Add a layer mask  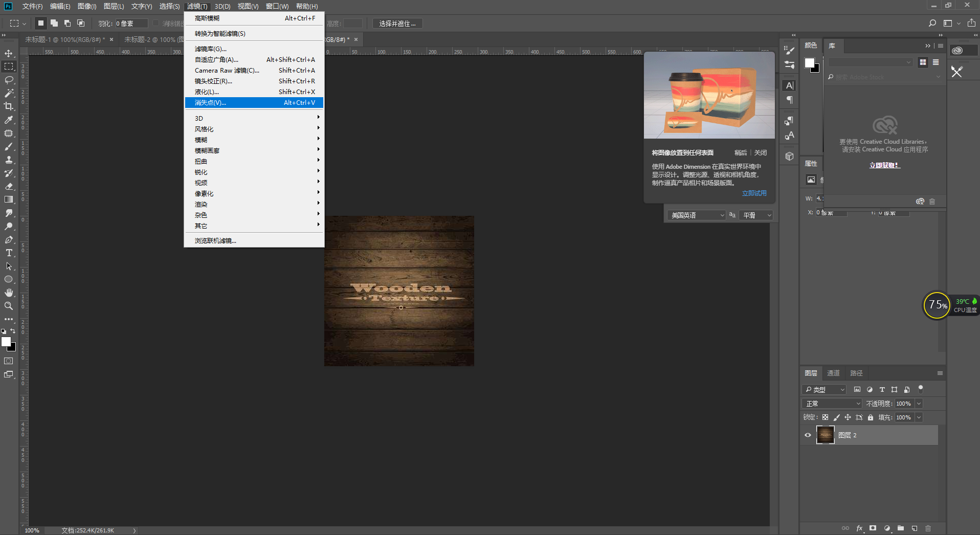[873, 528]
